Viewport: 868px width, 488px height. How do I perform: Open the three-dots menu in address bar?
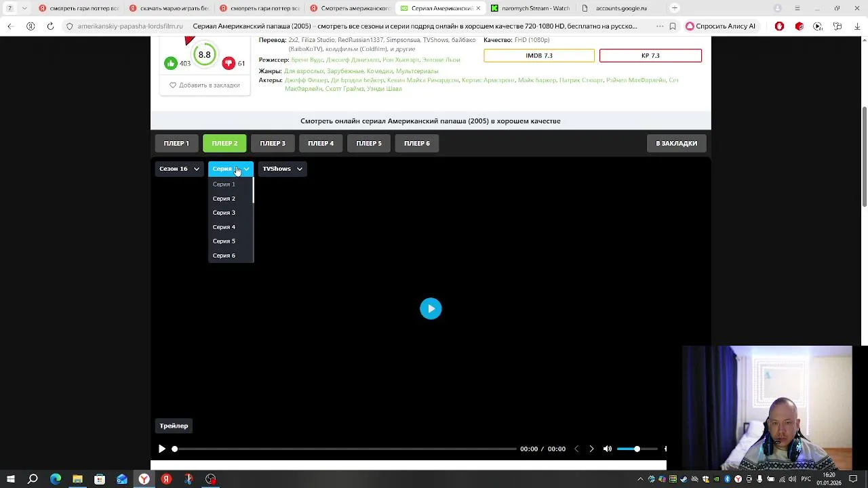[x=659, y=26]
